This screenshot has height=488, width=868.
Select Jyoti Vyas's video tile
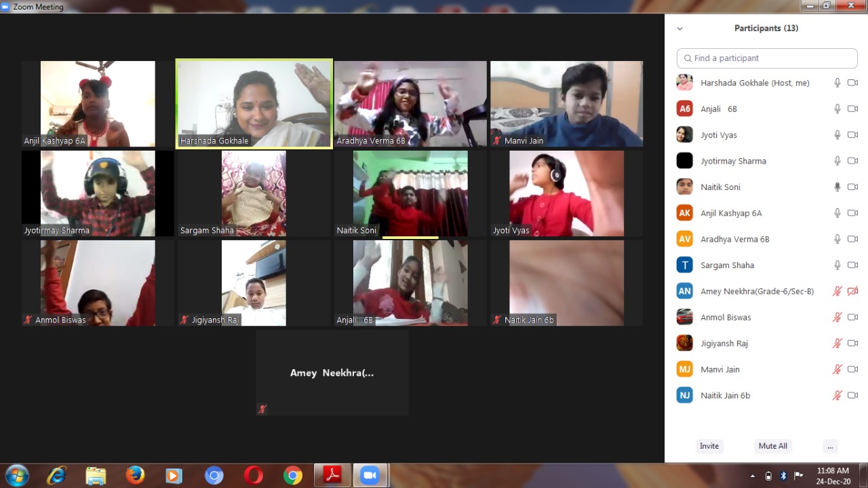point(567,193)
